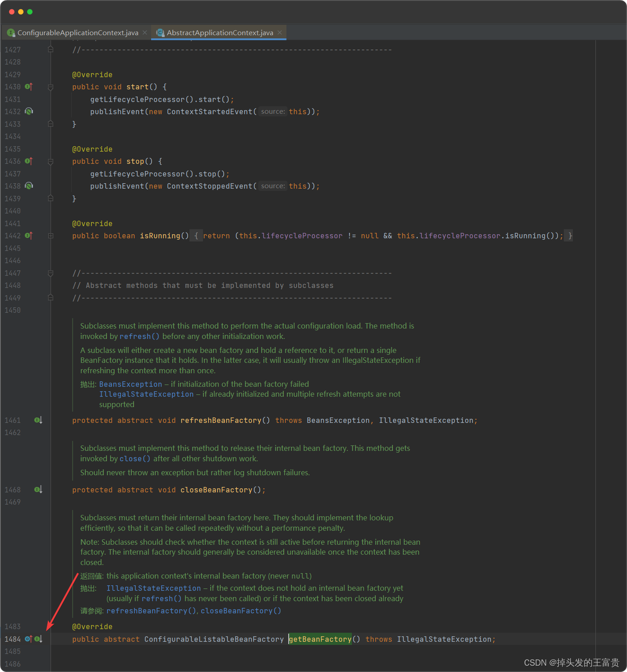Click the implements-method gutter icon on line 1430

click(x=29, y=87)
